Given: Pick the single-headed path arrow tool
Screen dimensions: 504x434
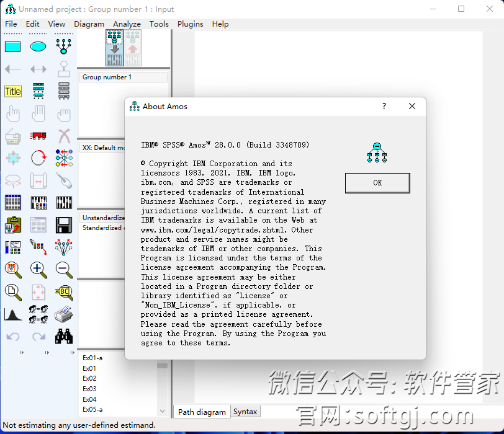Looking at the screenshot, I should point(13,69).
